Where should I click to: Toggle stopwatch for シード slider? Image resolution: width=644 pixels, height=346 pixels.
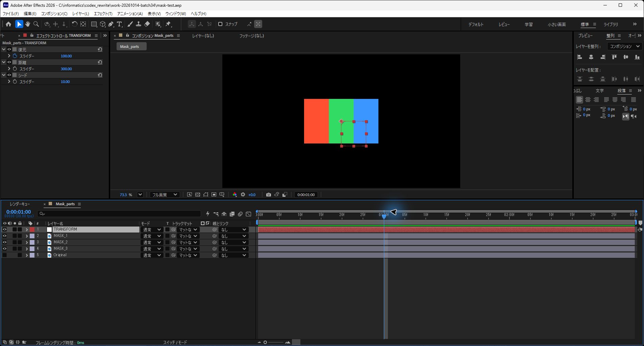pos(15,82)
